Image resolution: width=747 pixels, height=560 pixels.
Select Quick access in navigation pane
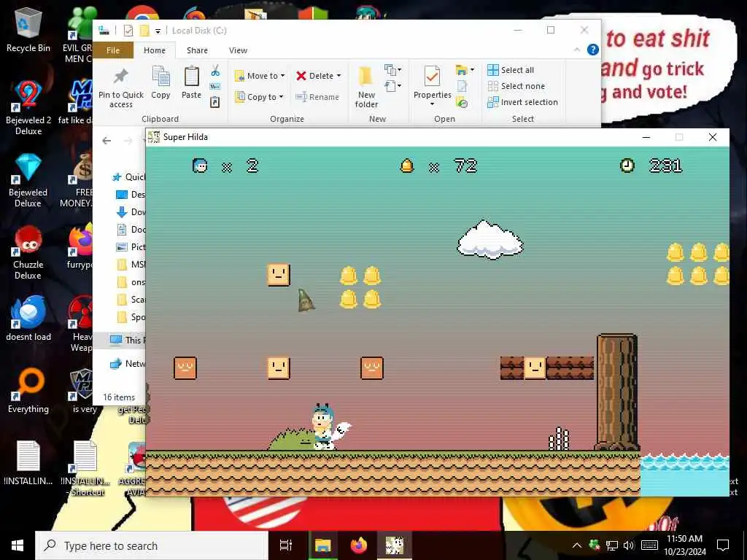128,177
